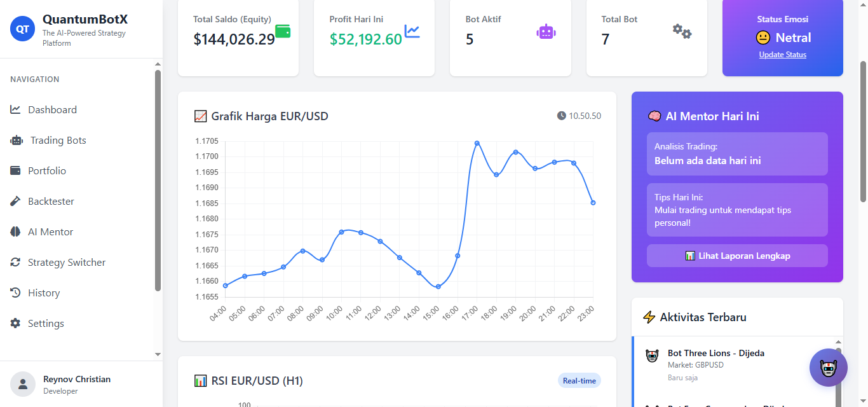Screen dimensions: 868x407
Task: Open the floating chatbot robot button
Action: tap(829, 368)
